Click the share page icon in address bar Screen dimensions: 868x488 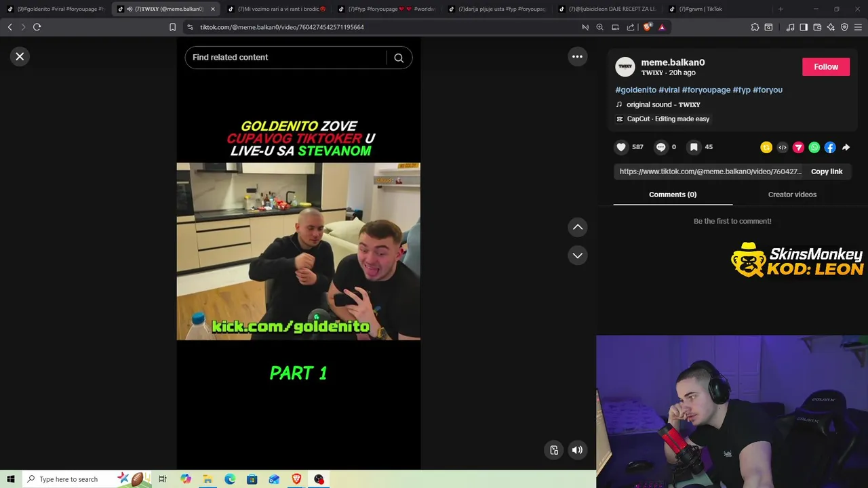(x=631, y=27)
